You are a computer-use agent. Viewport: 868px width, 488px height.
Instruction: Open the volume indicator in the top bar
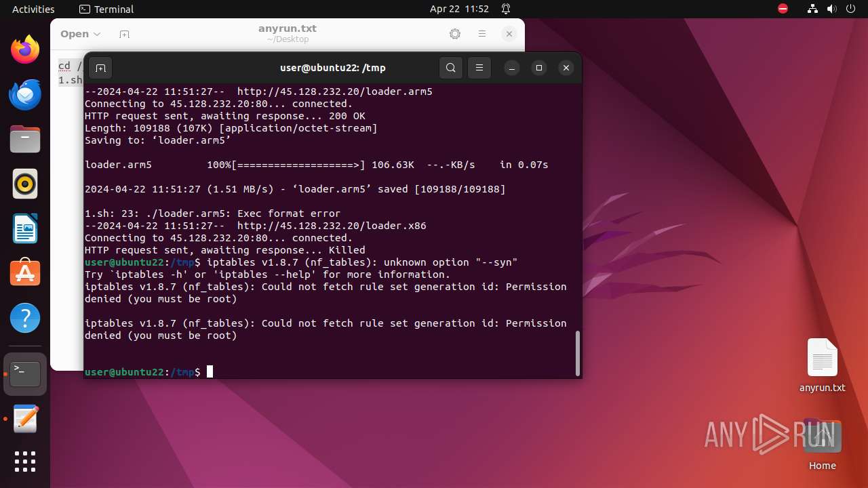pos(832,9)
